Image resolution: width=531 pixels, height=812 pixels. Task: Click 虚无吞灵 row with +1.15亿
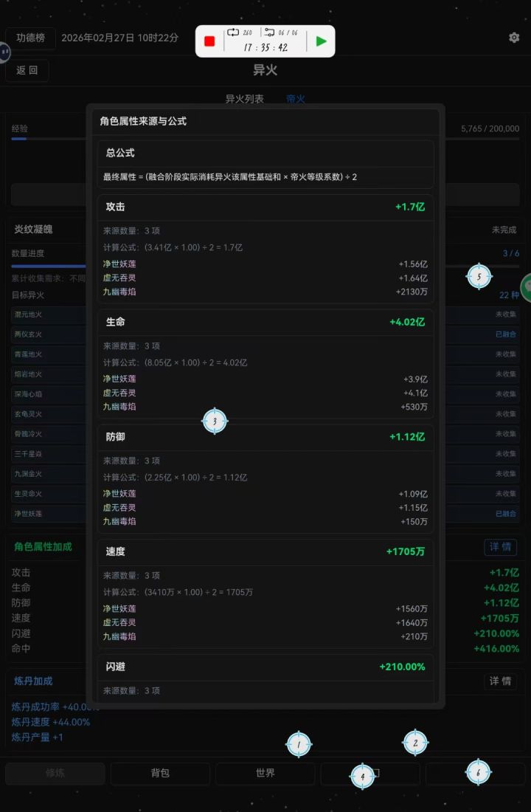[265, 508]
